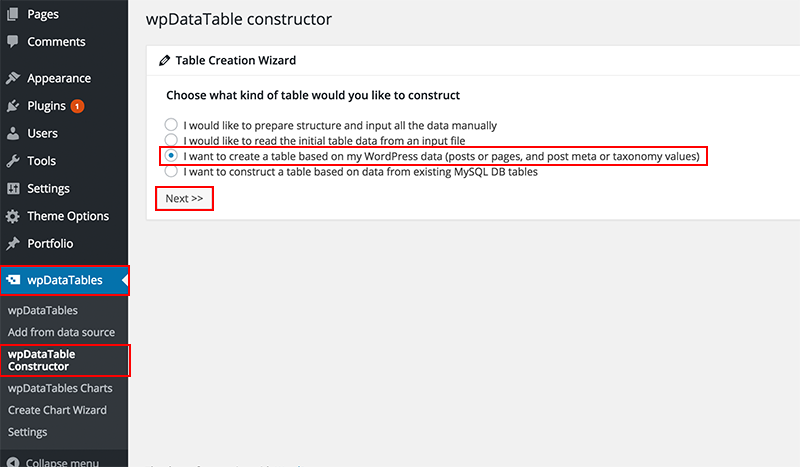
Task: Open wpDataTable Constructor submenu item
Action: (41, 360)
